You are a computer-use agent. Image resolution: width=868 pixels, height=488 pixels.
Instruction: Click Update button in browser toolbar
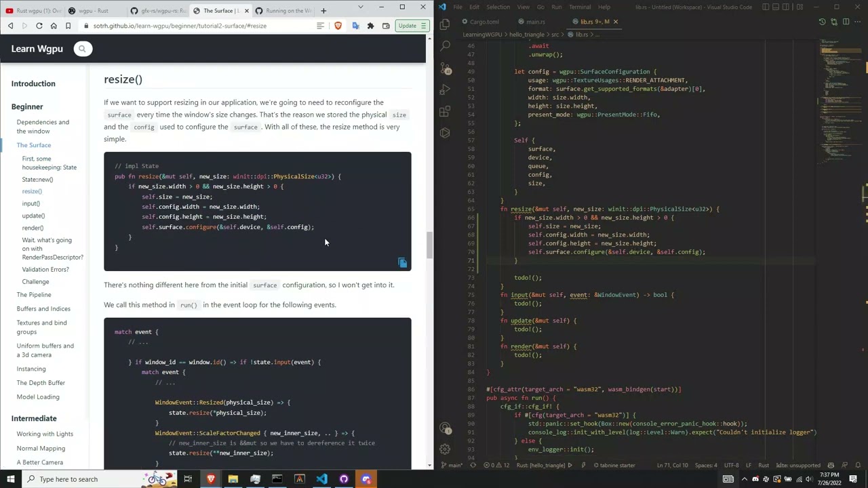(x=412, y=26)
